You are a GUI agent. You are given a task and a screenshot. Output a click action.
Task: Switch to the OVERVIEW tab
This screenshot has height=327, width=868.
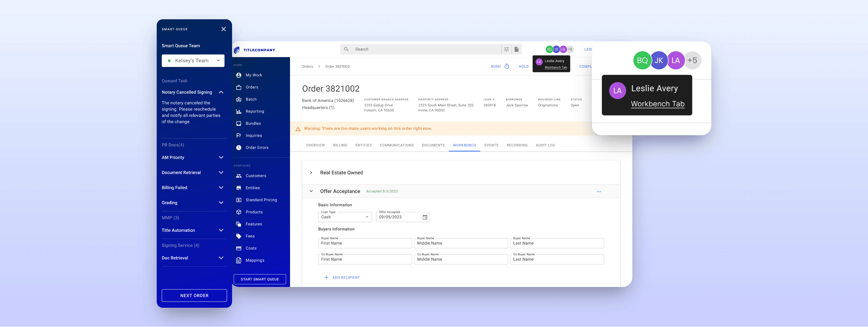pos(315,145)
